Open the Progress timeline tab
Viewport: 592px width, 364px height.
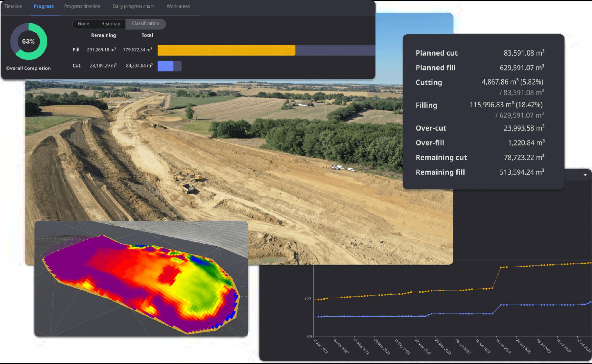(x=82, y=6)
